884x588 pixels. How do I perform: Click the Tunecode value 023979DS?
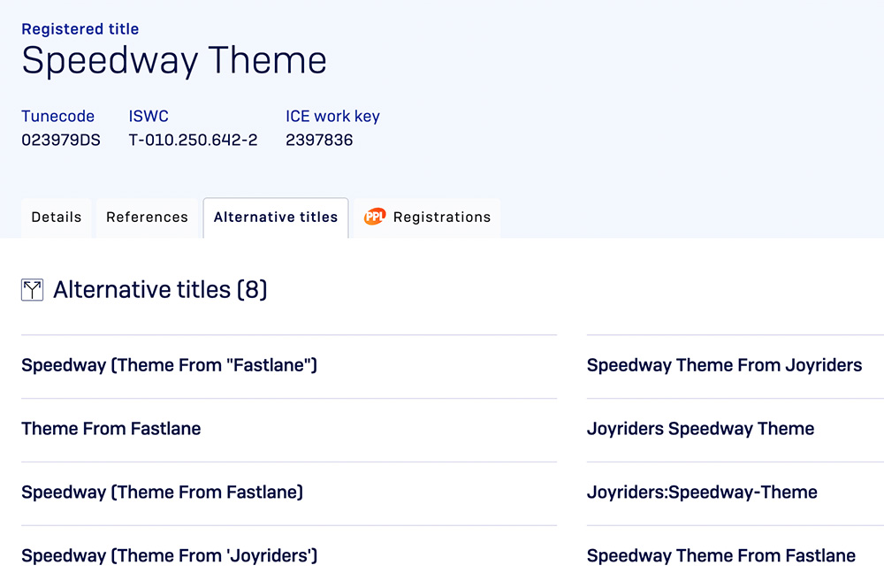tap(61, 140)
